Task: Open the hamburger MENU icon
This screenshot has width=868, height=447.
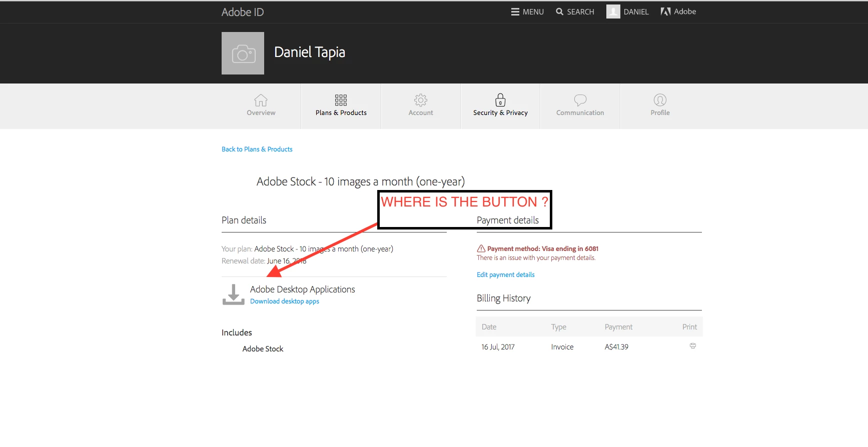Action: (515, 12)
